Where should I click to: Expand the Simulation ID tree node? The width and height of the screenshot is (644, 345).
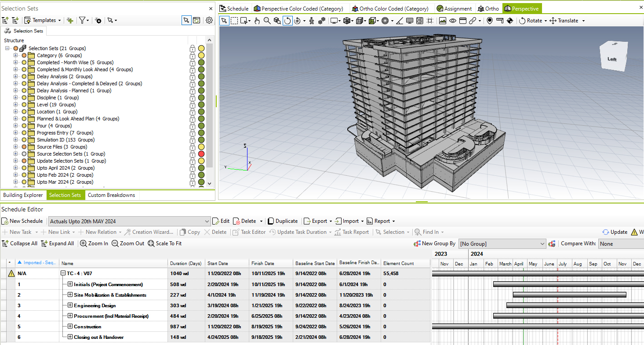click(16, 140)
